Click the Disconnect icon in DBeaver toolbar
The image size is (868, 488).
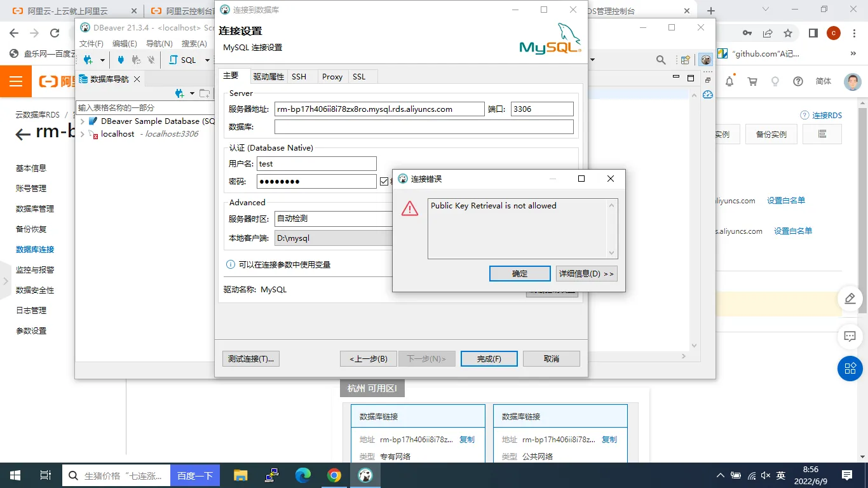151,60
